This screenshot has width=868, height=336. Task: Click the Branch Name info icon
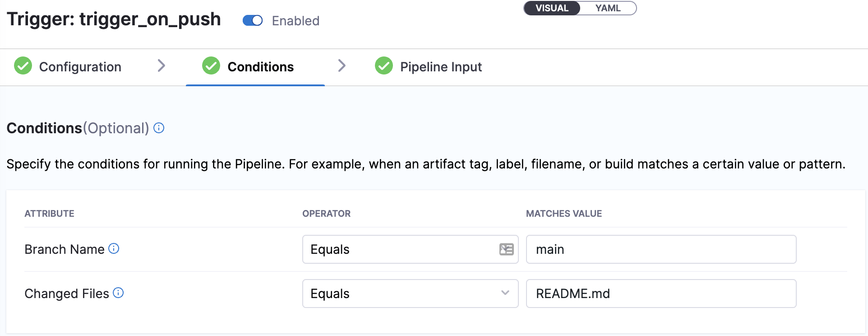coord(114,248)
